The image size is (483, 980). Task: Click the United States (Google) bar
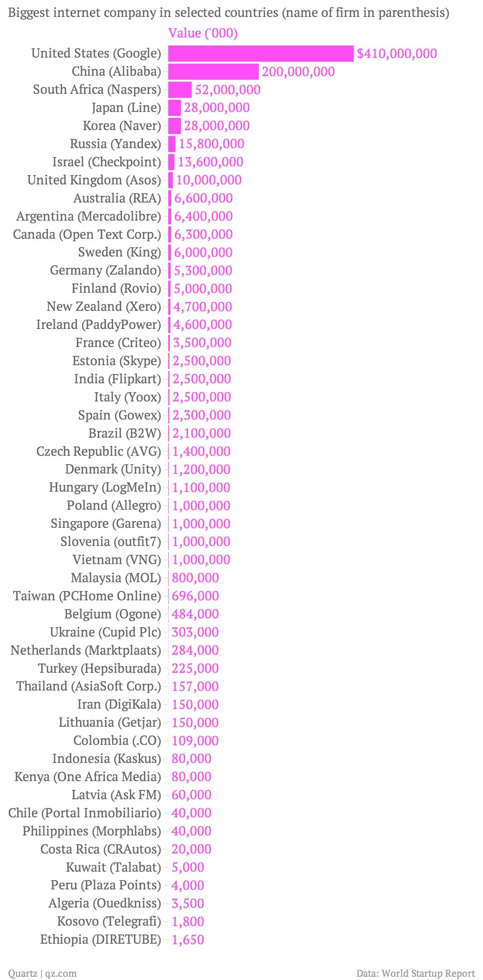pos(261,53)
